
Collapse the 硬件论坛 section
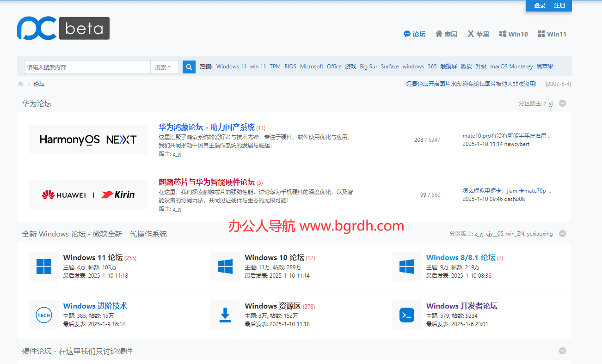563,351
